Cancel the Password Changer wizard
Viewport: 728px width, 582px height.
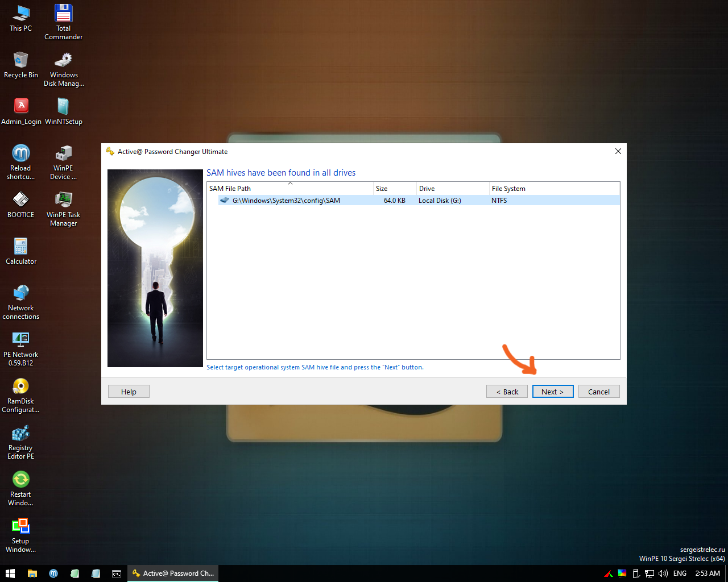coord(599,392)
